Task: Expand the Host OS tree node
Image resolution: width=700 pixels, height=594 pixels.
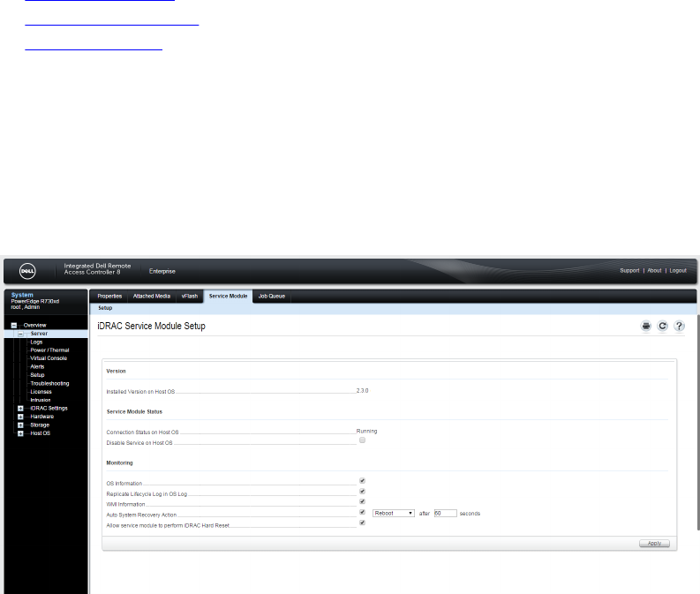Action: tap(20, 433)
